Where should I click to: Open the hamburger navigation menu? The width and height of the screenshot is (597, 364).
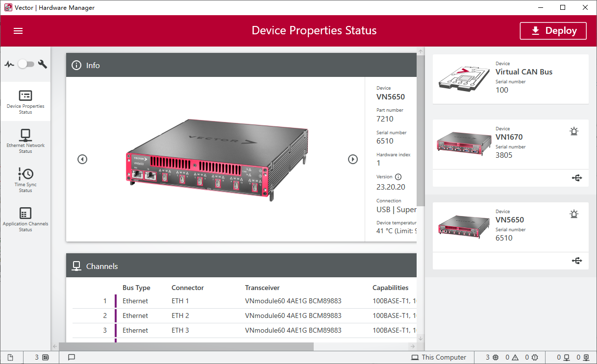18,30
